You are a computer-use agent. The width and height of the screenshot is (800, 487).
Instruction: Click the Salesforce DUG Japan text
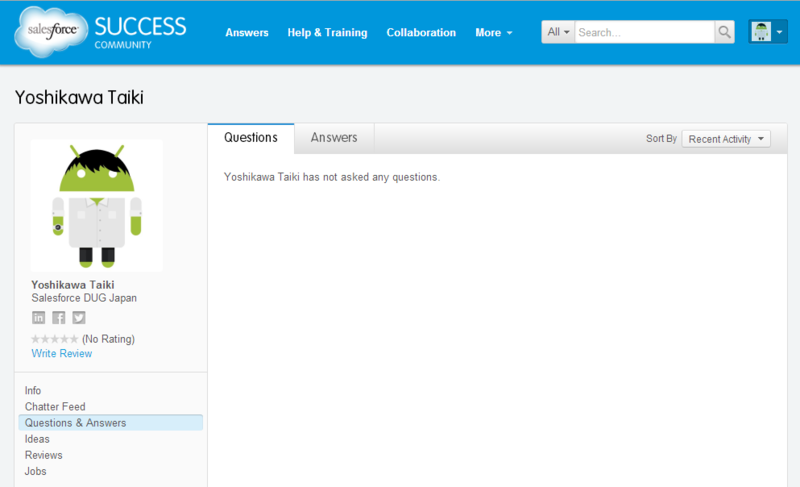[x=84, y=298]
